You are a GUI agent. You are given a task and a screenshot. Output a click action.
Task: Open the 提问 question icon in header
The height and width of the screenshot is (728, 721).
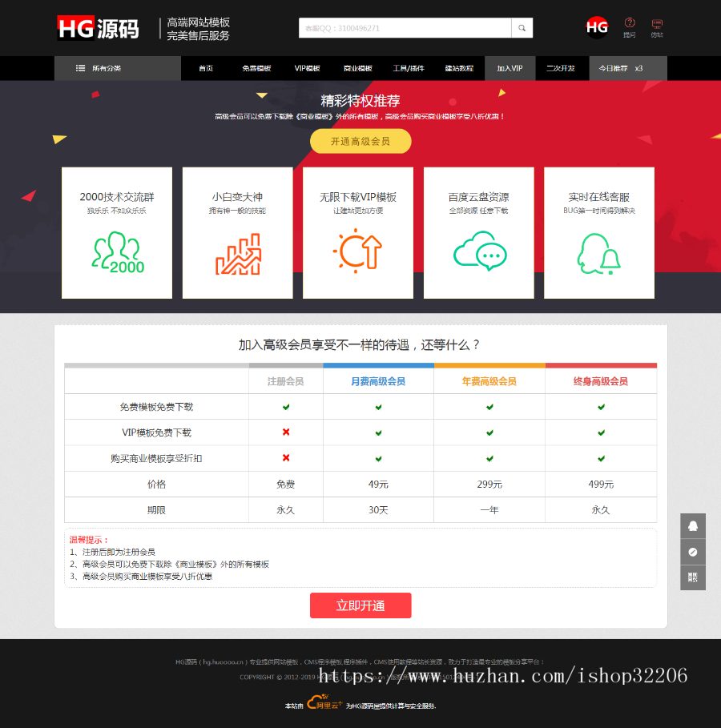[x=631, y=25]
